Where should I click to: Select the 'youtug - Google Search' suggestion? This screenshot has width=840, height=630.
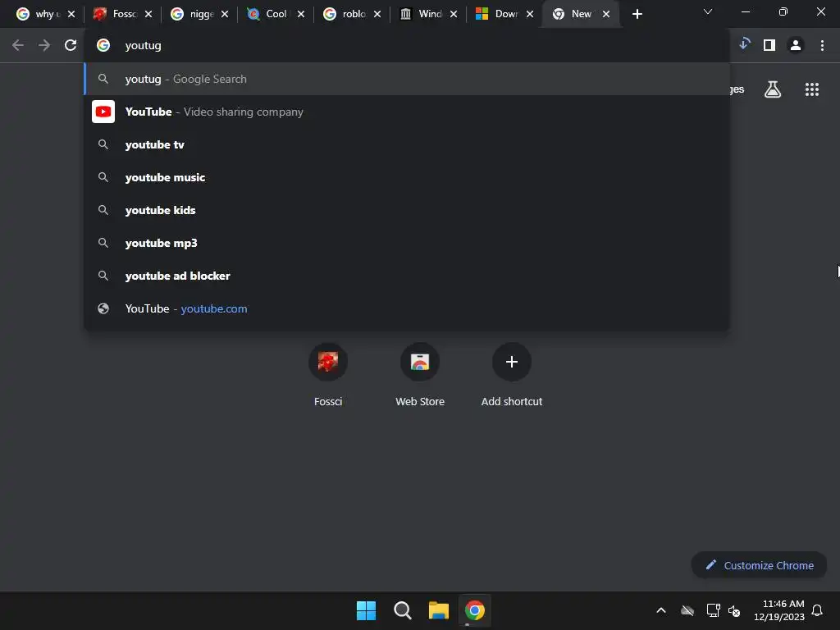click(x=407, y=80)
